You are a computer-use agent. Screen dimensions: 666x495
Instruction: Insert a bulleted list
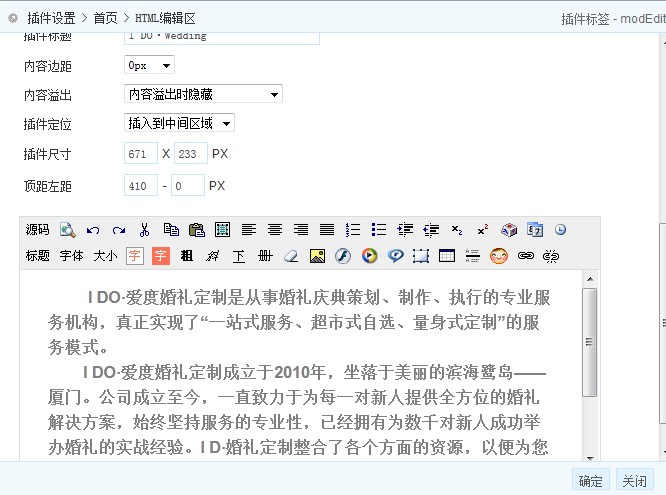pos(379,230)
